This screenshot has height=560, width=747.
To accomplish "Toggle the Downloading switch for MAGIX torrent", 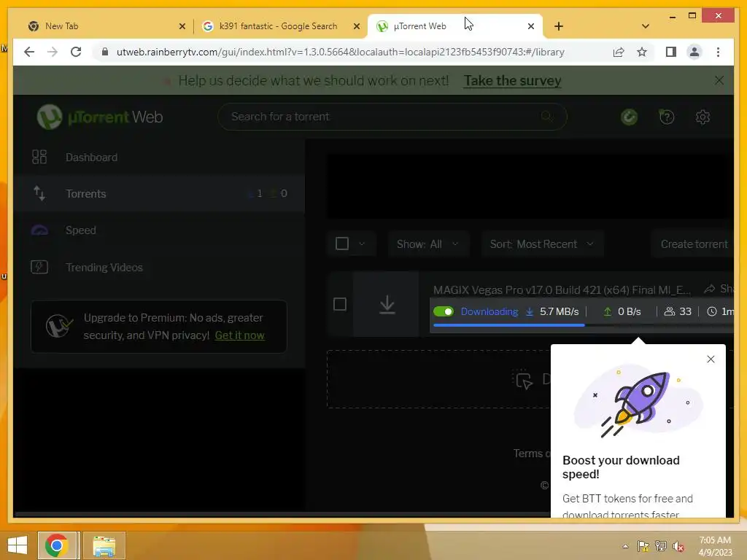I will 443,311.
